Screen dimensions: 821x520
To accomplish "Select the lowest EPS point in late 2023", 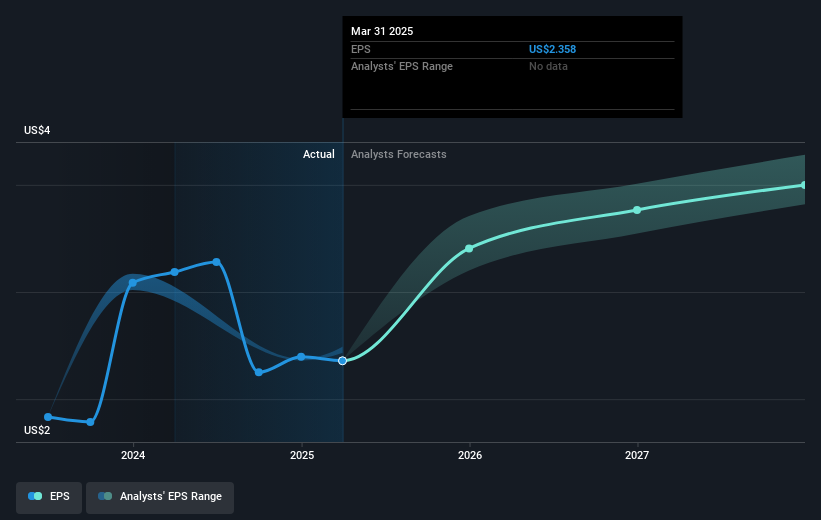I will click(90, 422).
